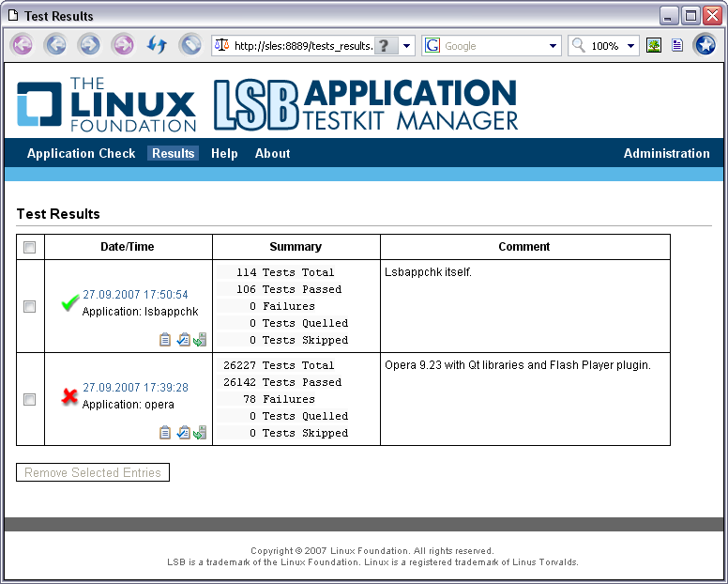728x584 pixels.
Task: Click the Copyright 2007 Linux Foundation footer
Action: coord(372,550)
